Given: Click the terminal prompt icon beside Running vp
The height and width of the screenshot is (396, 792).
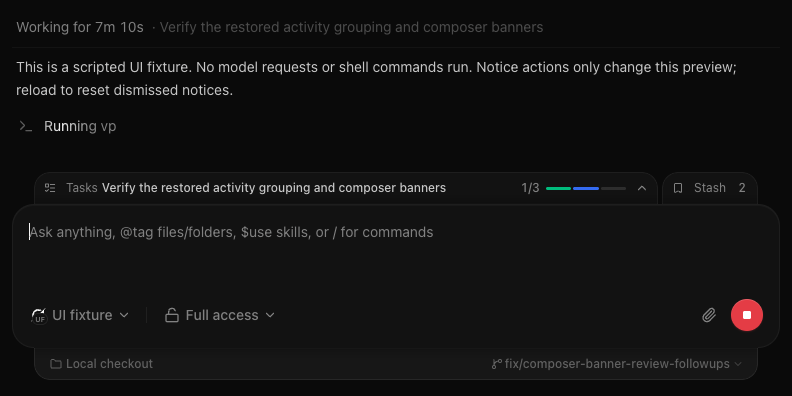Looking at the screenshot, I should [x=25, y=126].
